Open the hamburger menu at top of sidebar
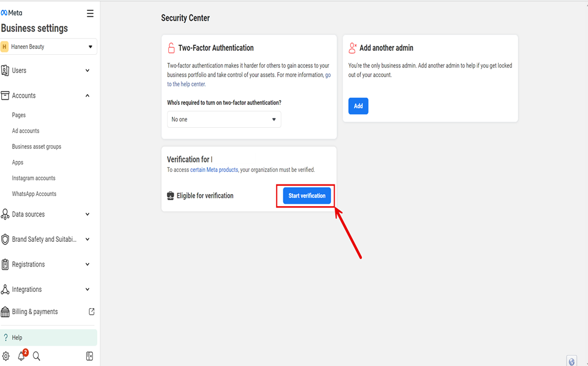 click(x=90, y=13)
